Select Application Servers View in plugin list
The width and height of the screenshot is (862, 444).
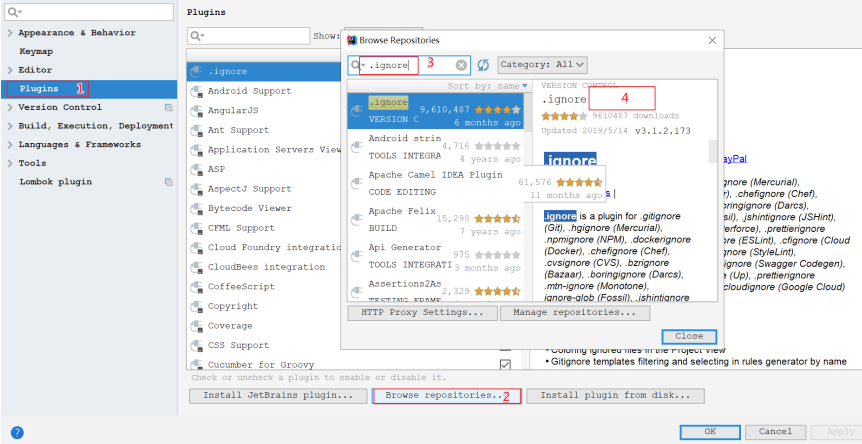coord(275,150)
